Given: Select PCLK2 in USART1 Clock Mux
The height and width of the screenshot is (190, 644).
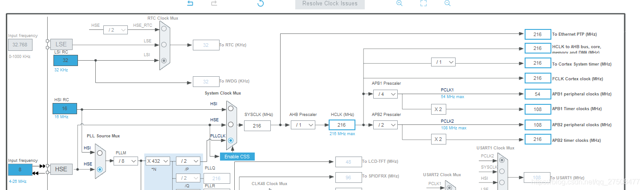Looking at the screenshot, I should click(502, 160).
